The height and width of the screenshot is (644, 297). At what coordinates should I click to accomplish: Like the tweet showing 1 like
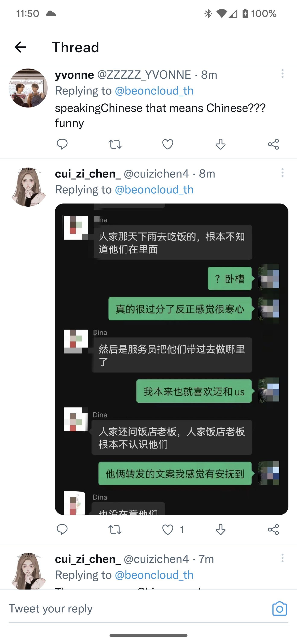(x=168, y=529)
